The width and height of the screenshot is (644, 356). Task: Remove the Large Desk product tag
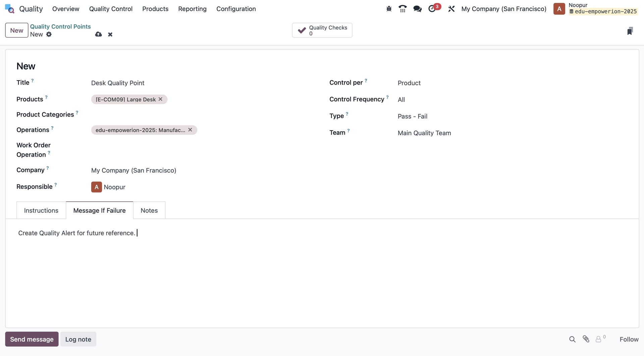[160, 99]
